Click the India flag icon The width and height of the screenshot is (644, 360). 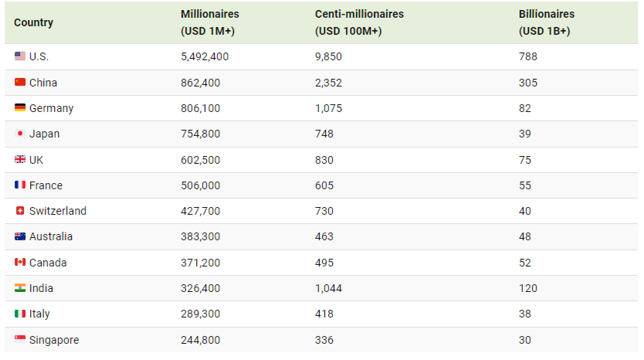(20, 287)
